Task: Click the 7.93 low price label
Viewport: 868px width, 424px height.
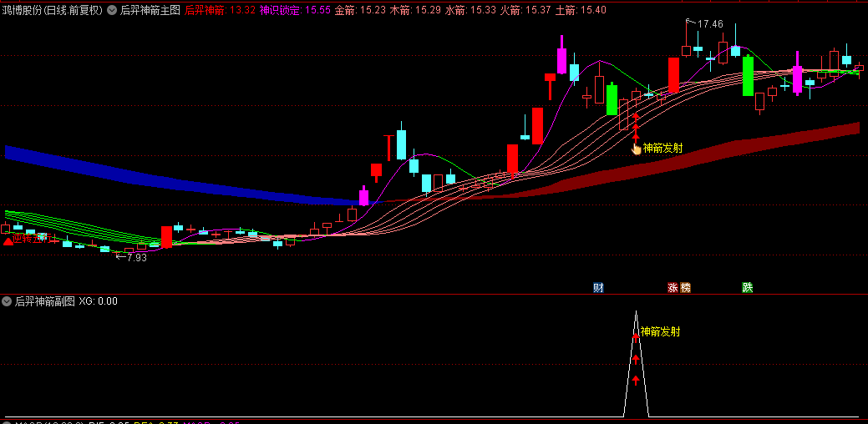Action: 137,257
